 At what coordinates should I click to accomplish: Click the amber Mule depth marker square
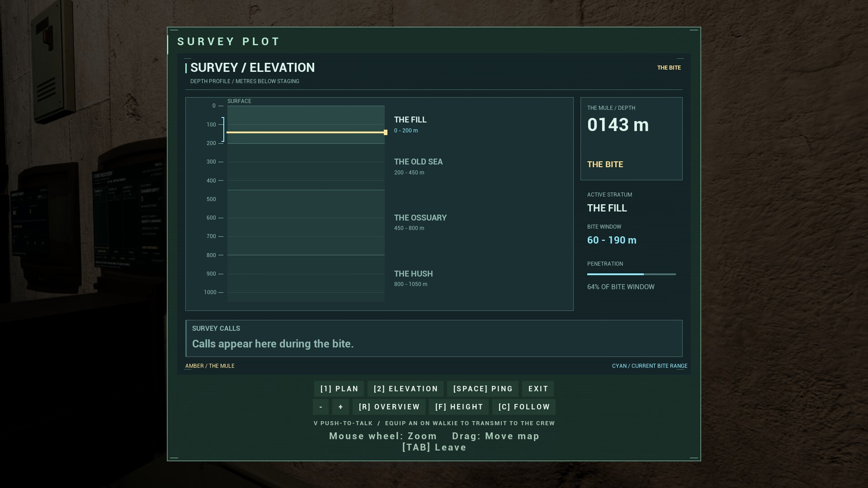click(x=386, y=132)
